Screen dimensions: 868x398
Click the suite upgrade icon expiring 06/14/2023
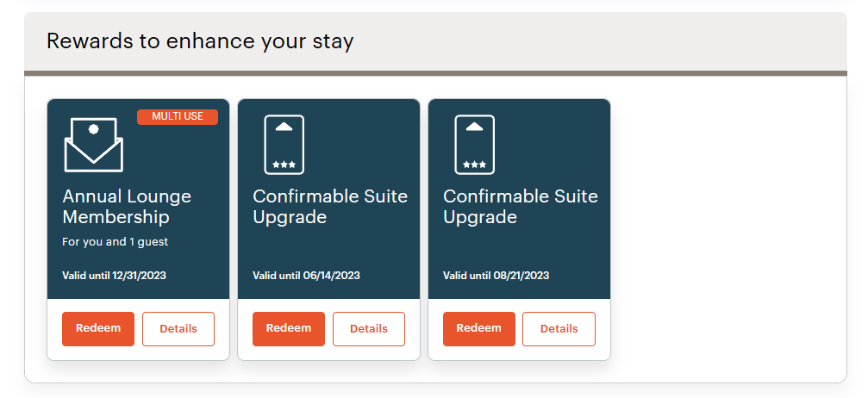[284, 144]
